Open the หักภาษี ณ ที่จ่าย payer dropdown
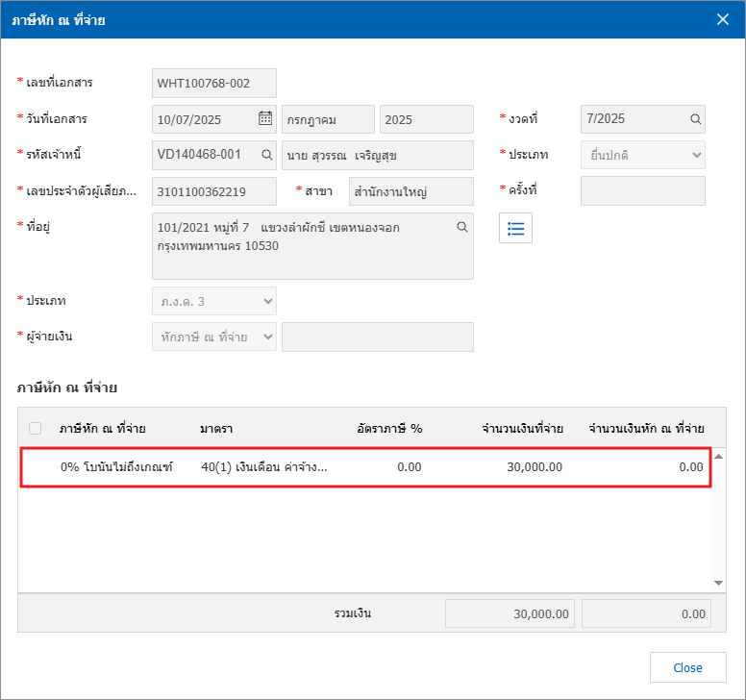This screenshot has width=746, height=700. pyautogui.click(x=214, y=337)
